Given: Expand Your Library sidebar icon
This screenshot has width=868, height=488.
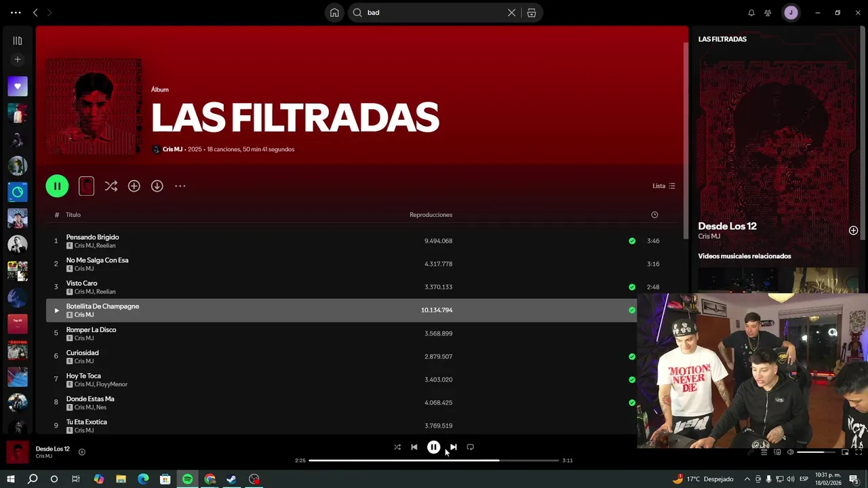Looking at the screenshot, I should (x=18, y=41).
